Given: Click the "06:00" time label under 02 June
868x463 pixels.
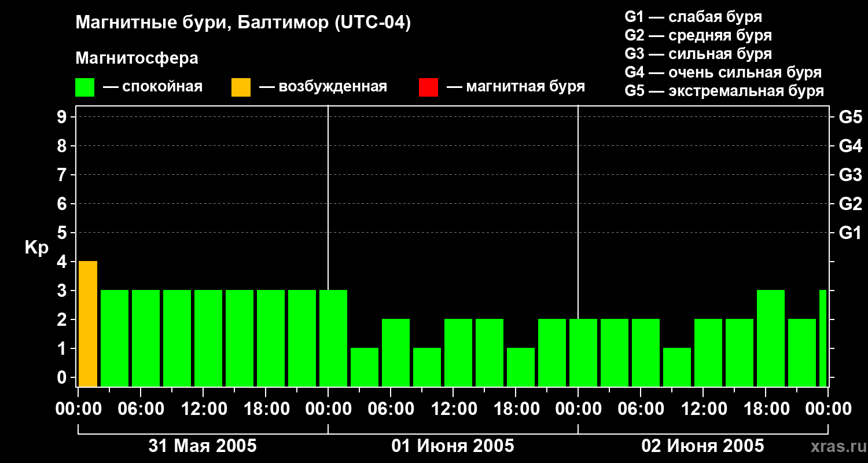Looking at the screenshot, I should 642,409.
